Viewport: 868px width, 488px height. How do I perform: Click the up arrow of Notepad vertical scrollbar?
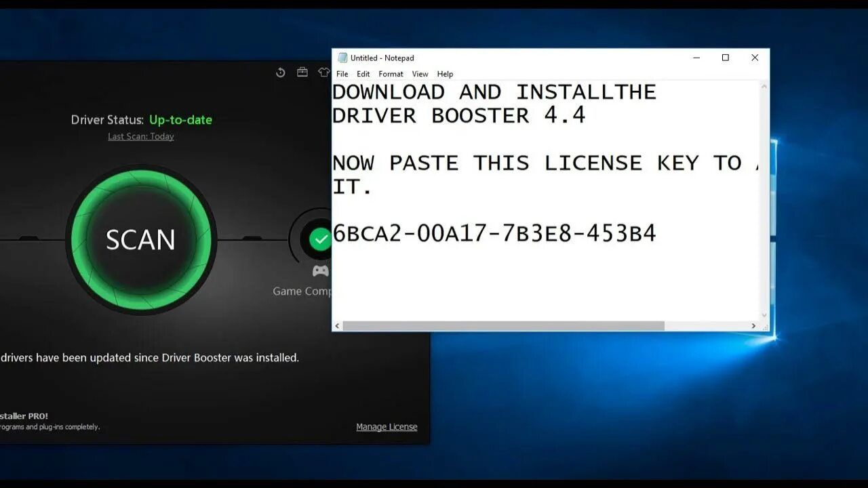(764, 87)
